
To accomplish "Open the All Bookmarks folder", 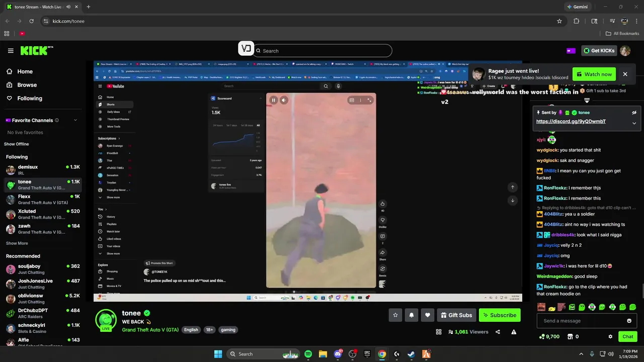I will click(x=622, y=34).
